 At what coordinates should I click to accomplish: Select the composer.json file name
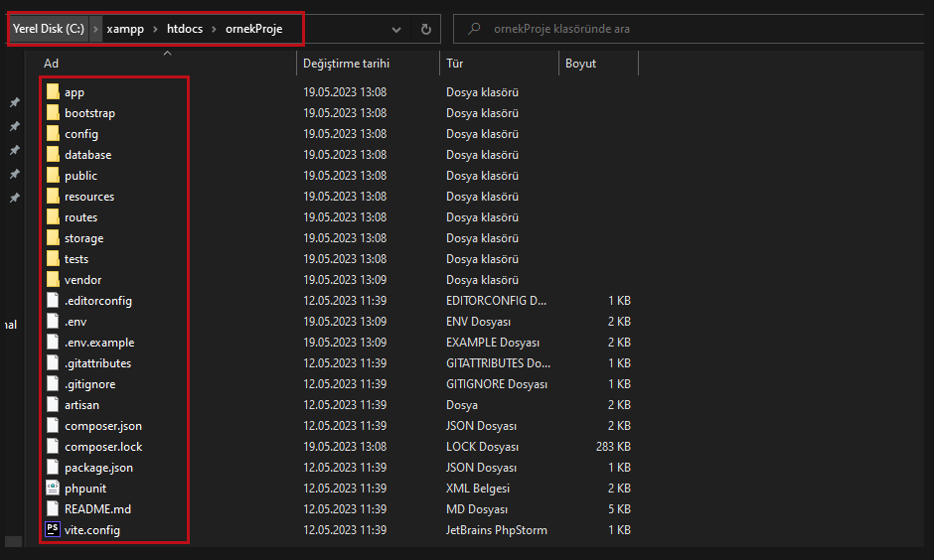103,426
